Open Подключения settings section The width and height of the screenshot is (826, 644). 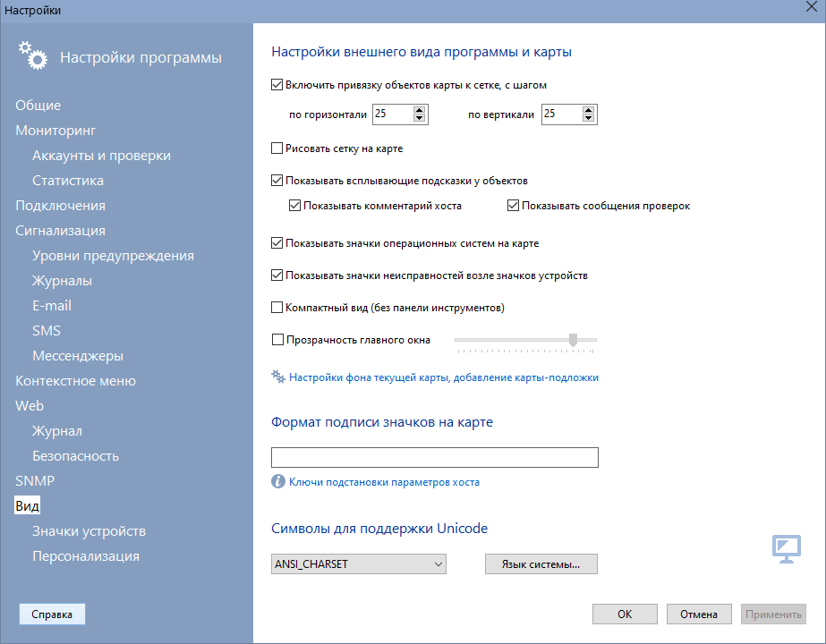61,206
